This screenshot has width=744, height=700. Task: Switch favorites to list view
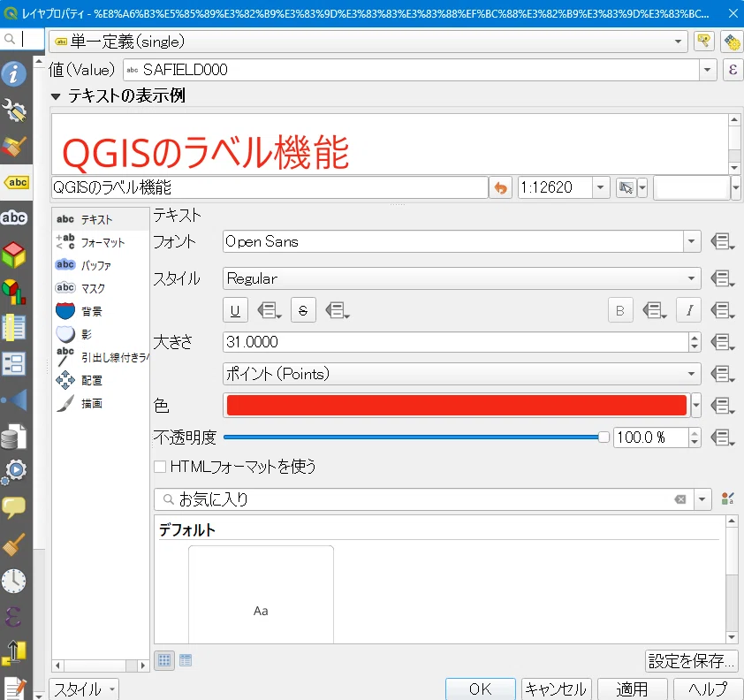click(186, 660)
